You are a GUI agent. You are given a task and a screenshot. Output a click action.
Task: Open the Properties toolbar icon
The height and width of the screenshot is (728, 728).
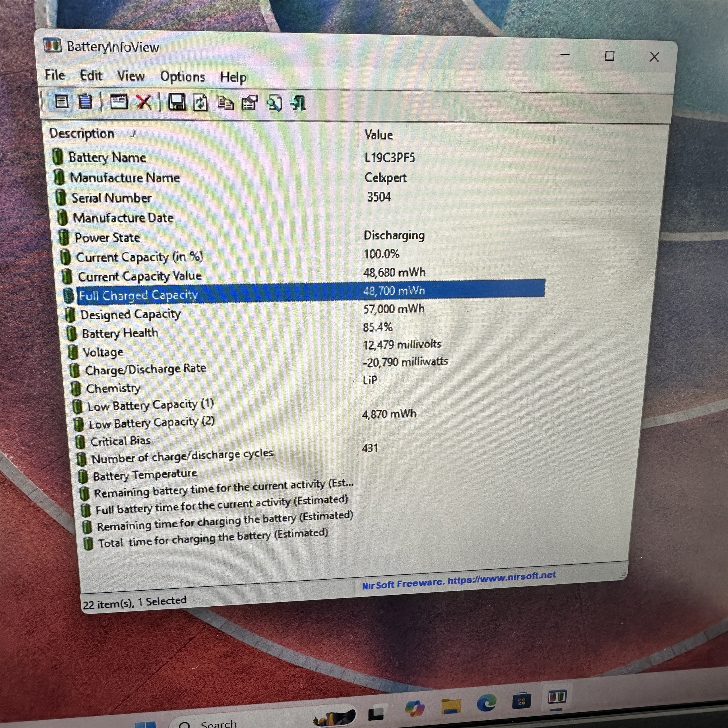pyautogui.click(x=249, y=103)
